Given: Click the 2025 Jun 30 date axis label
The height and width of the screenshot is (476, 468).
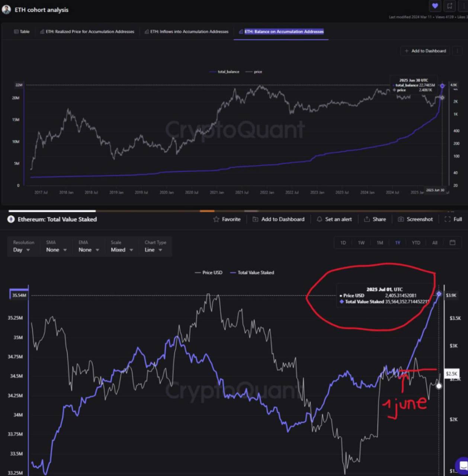Looking at the screenshot, I should pyautogui.click(x=435, y=190).
